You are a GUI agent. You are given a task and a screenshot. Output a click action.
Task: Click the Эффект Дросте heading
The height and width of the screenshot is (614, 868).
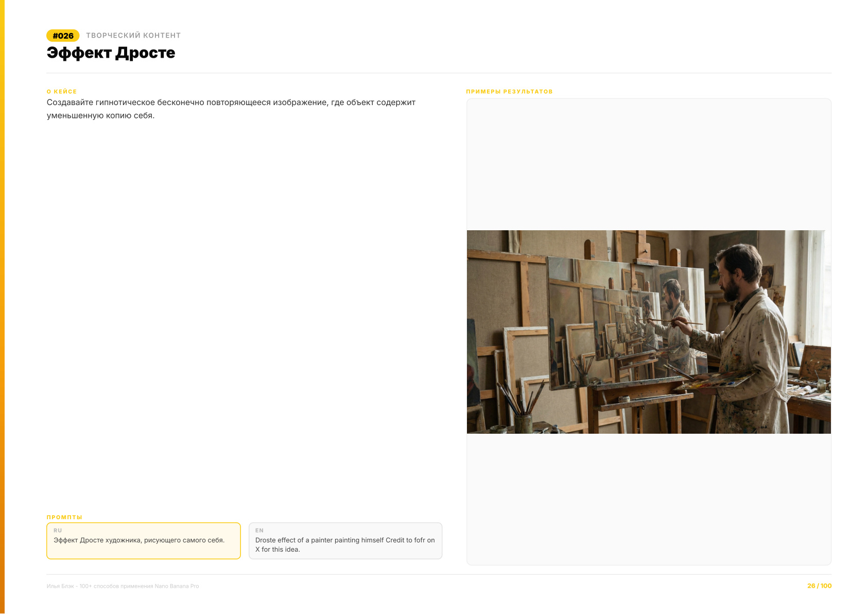pyautogui.click(x=111, y=53)
